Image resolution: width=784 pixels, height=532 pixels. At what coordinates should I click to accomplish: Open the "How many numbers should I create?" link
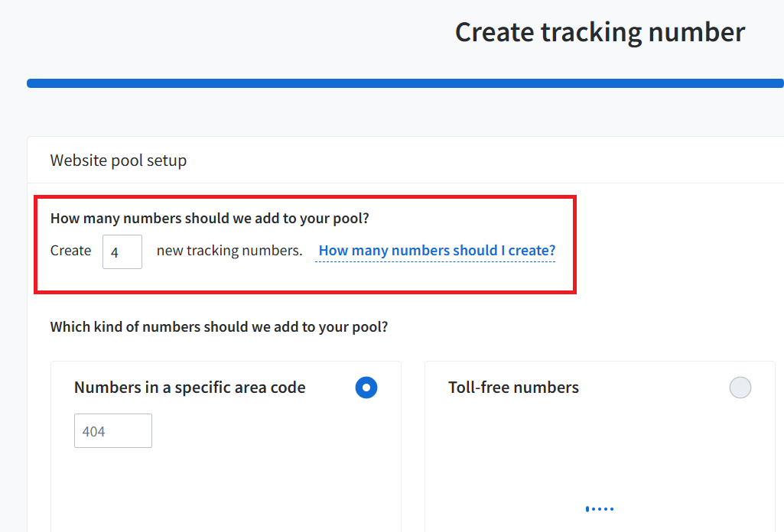[x=436, y=251]
